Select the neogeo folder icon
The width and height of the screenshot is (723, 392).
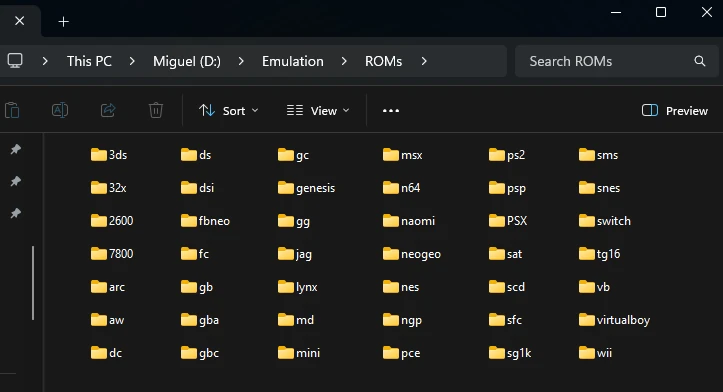click(x=391, y=254)
